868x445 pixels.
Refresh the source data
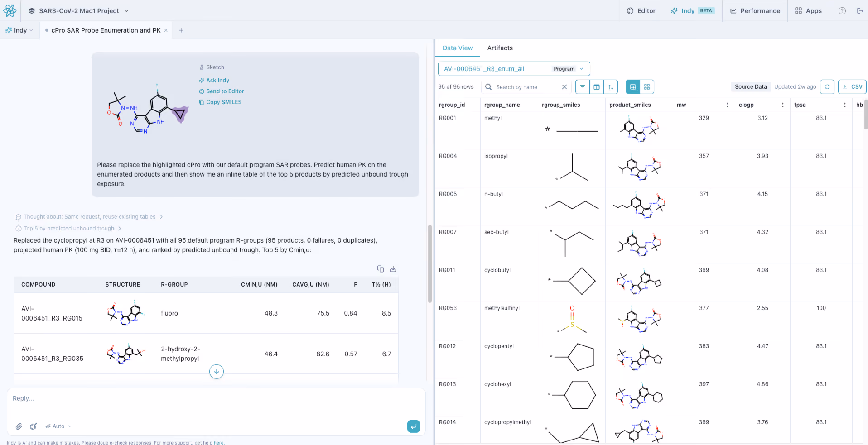(827, 87)
